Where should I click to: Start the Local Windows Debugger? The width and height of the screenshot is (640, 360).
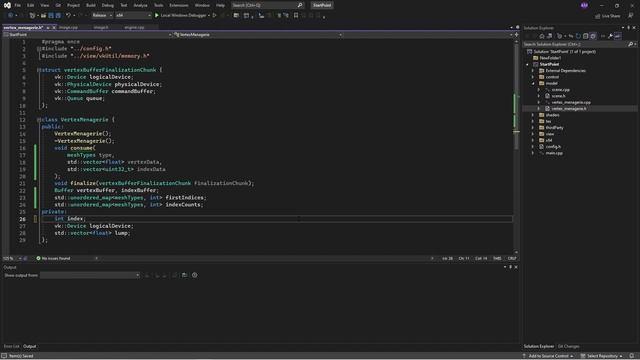pos(182,16)
